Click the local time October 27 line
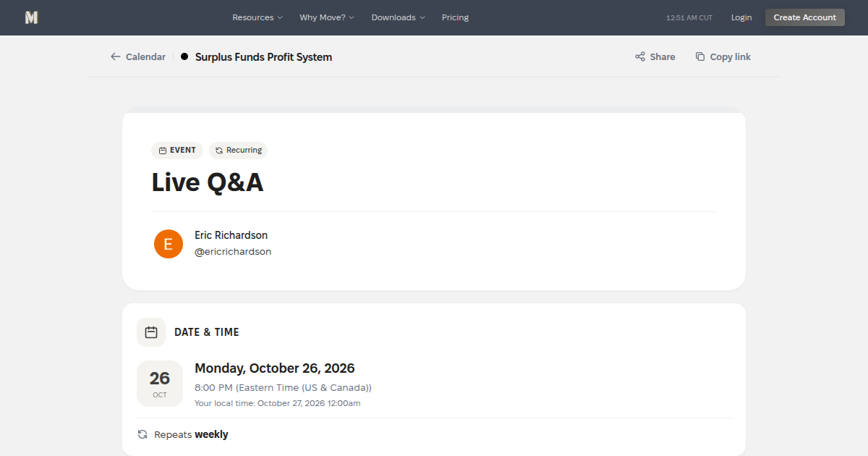 (278, 403)
